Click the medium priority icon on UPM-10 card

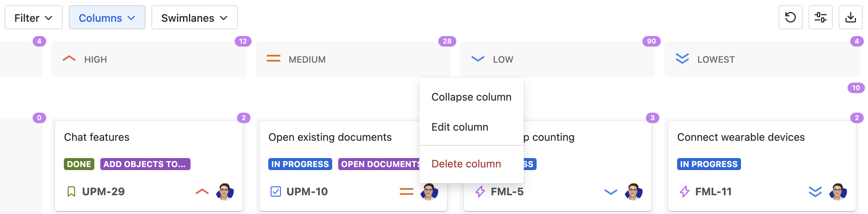coord(406,192)
